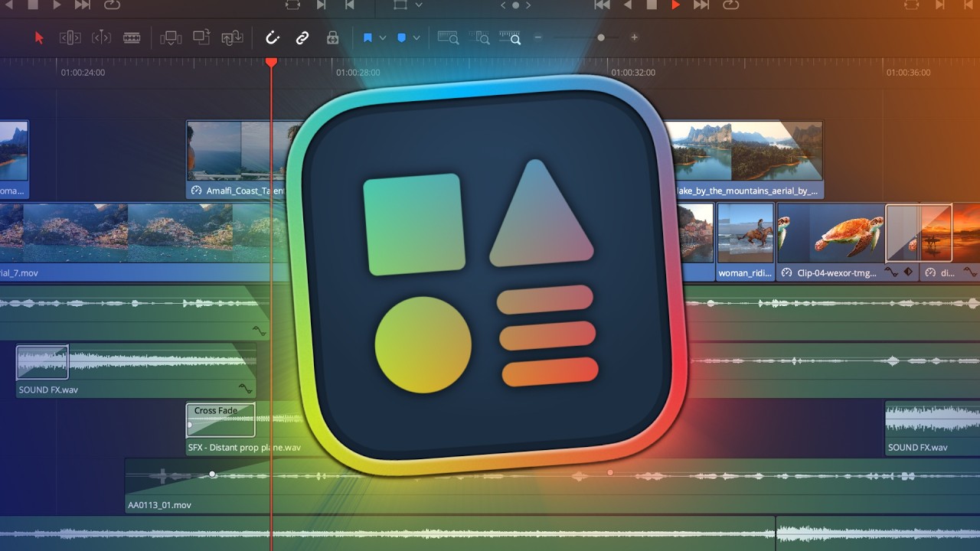
Task: Click the Detail Zoom icon
Action: click(479, 37)
